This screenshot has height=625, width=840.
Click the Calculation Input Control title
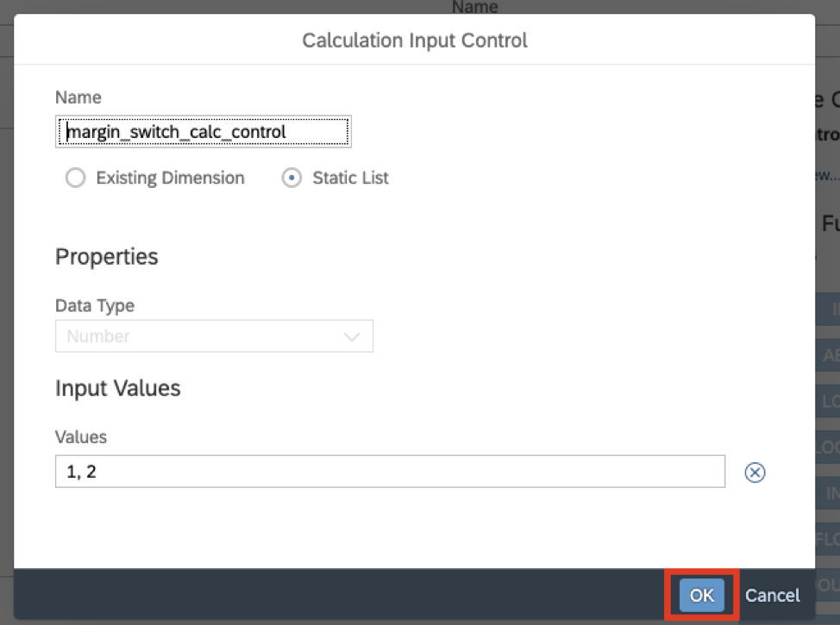point(415,41)
